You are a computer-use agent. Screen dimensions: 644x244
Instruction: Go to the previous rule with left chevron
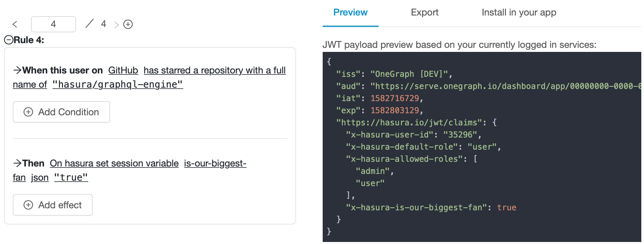(x=15, y=24)
